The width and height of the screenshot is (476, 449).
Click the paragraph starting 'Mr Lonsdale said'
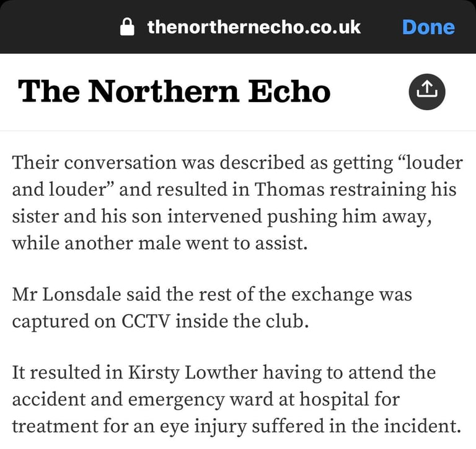tap(212, 308)
